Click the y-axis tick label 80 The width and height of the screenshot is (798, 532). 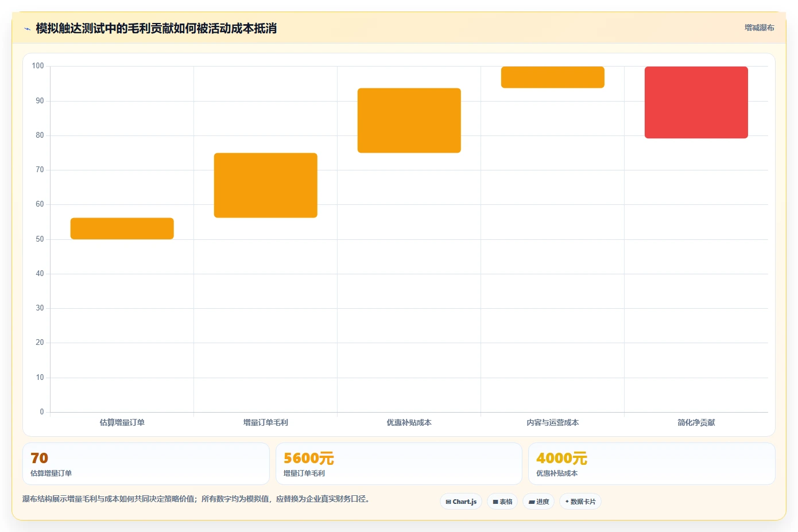pyautogui.click(x=40, y=135)
